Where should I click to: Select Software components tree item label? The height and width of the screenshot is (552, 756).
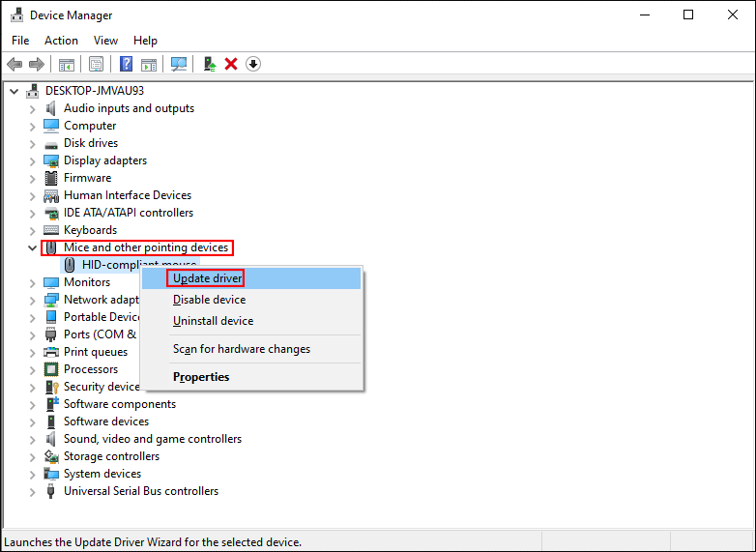tap(120, 404)
